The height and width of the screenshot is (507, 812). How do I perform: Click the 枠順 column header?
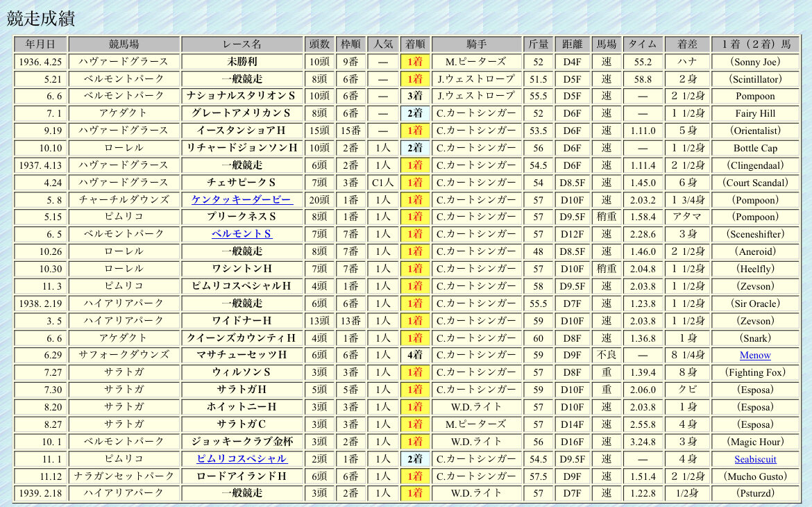tap(350, 44)
